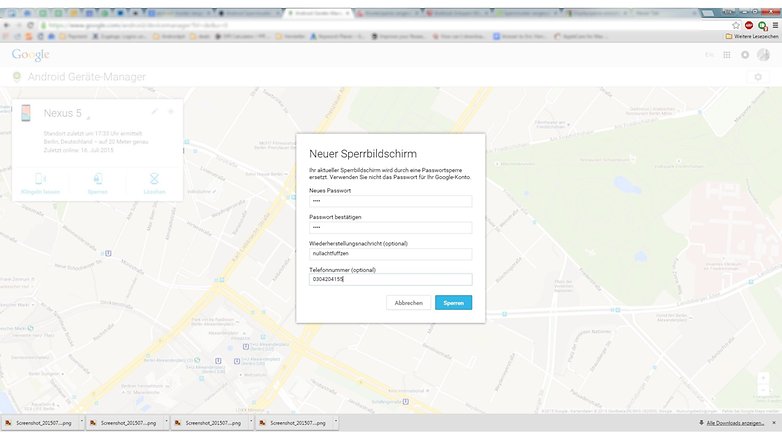Click the green extension icon with badge

pyautogui.click(x=763, y=25)
